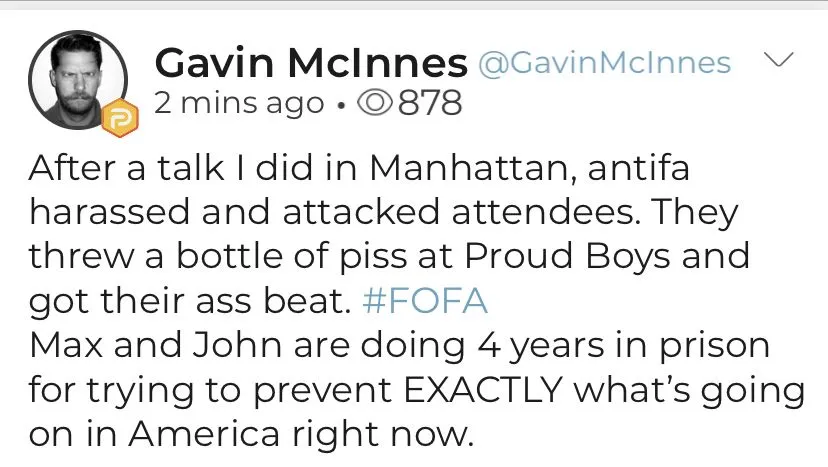Open the Gavin McInnes display name
Viewport: 828px width, 467px height.
pos(311,65)
